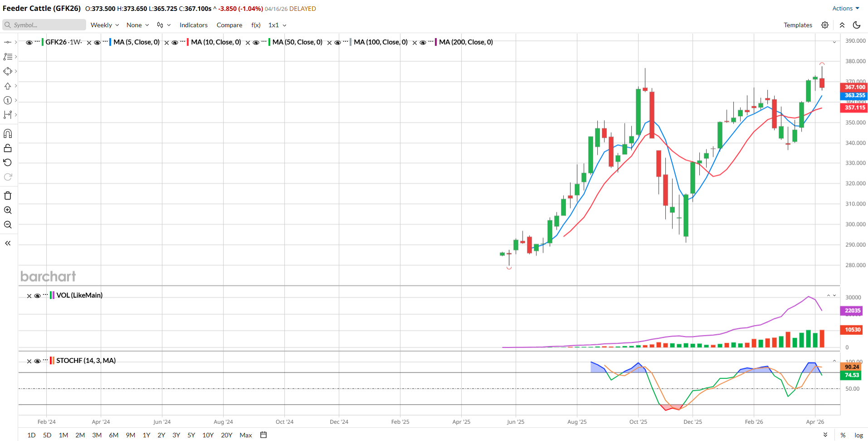Open the date range calendar icon
This screenshot has width=868, height=441.
coord(263,435)
